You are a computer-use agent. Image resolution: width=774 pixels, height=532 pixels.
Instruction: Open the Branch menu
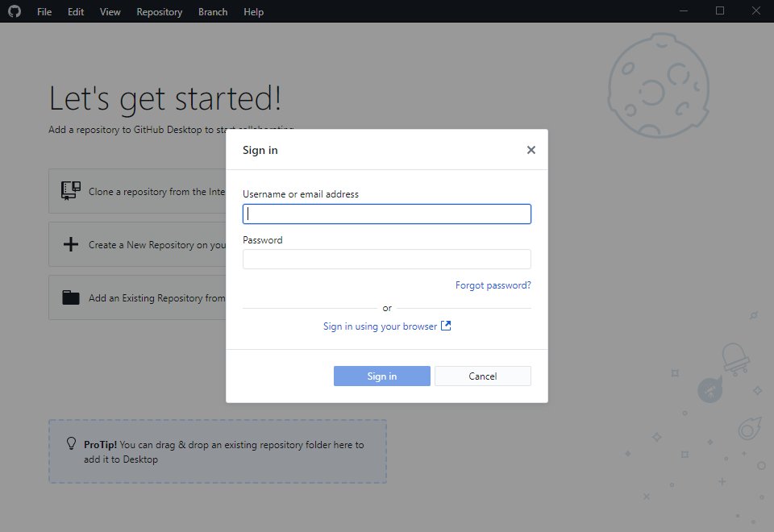(213, 12)
